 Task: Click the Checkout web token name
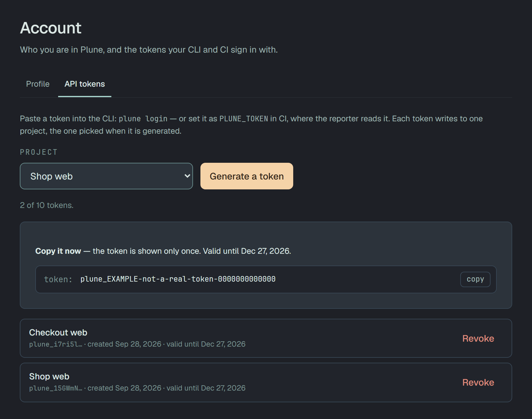pyautogui.click(x=58, y=332)
